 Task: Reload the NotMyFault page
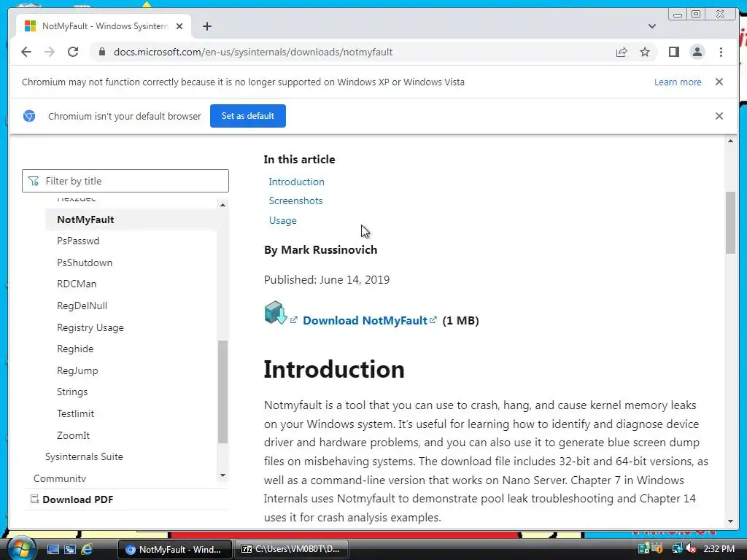[73, 52]
